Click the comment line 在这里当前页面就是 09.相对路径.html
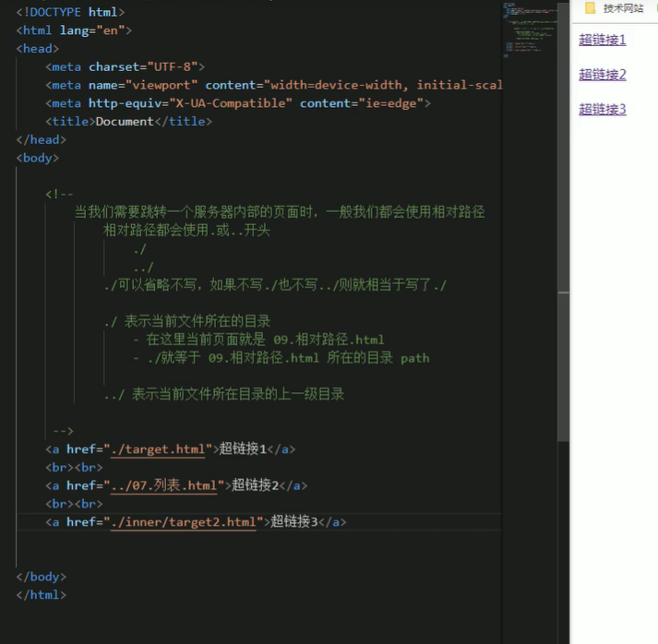 coord(258,340)
